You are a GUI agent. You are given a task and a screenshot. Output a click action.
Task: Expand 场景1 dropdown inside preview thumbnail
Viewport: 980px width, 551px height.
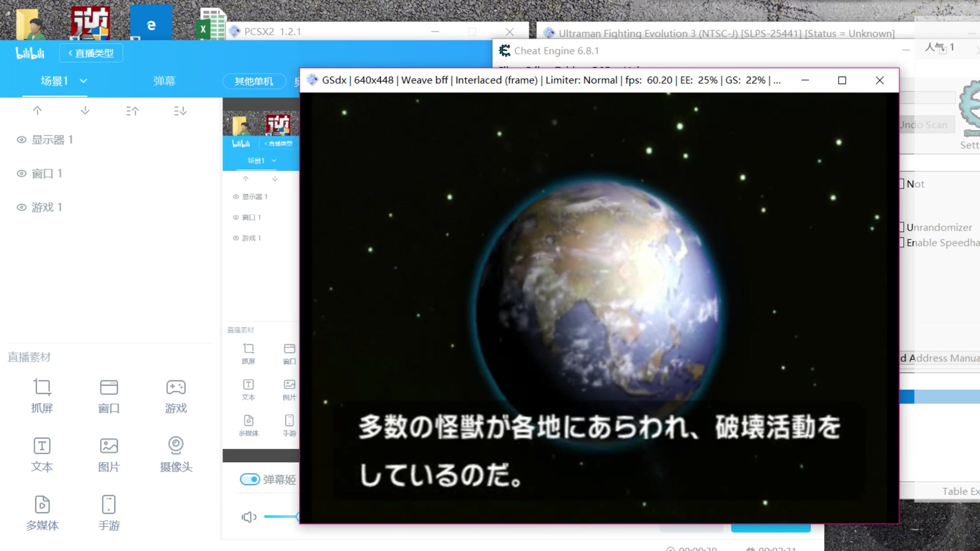pyautogui.click(x=274, y=160)
